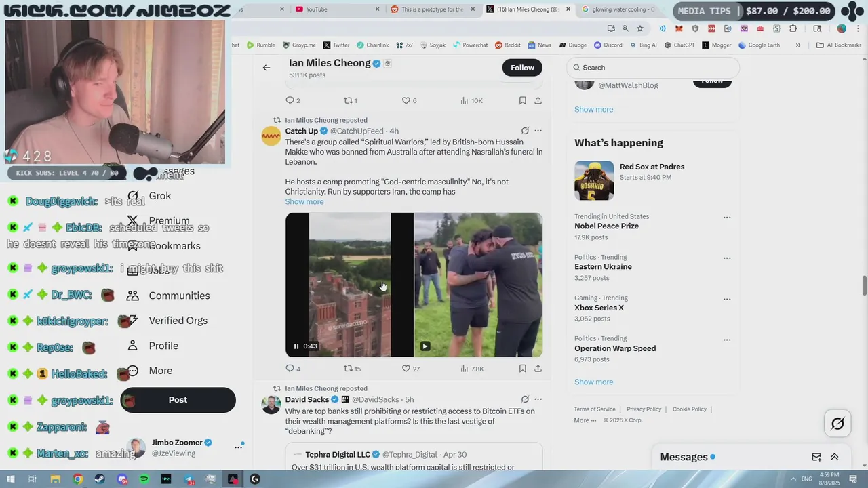
Task: Follow Ian Miles Cheong
Action: (x=522, y=68)
